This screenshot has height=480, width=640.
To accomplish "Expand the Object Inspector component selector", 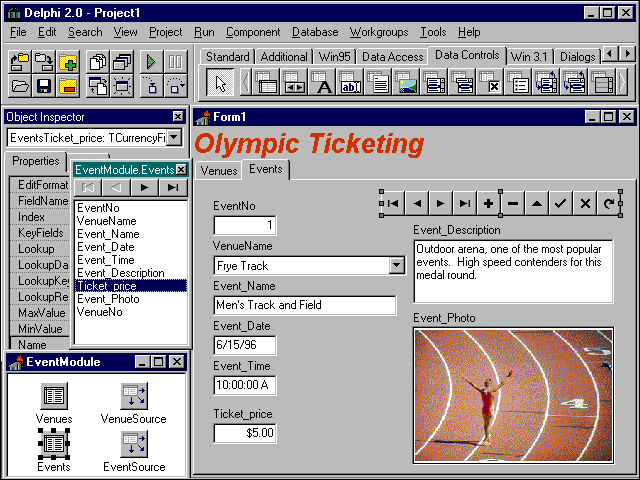I will tap(174, 137).
